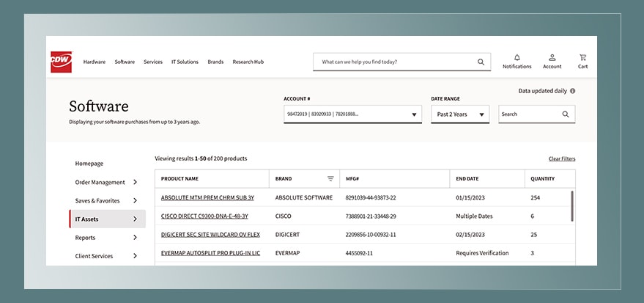This screenshot has height=303, width=644.
Task: Click quantity 254
Action: click(535, 198)
